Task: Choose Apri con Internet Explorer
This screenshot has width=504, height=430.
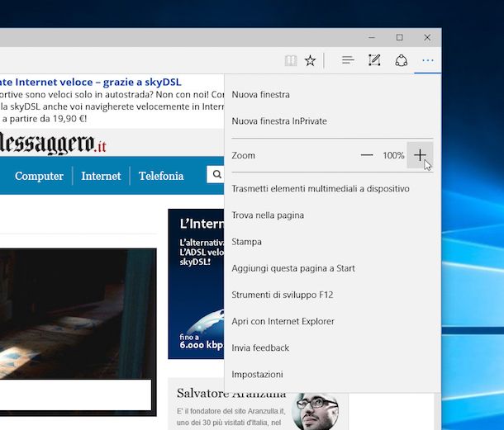Action: coord(283,321)
